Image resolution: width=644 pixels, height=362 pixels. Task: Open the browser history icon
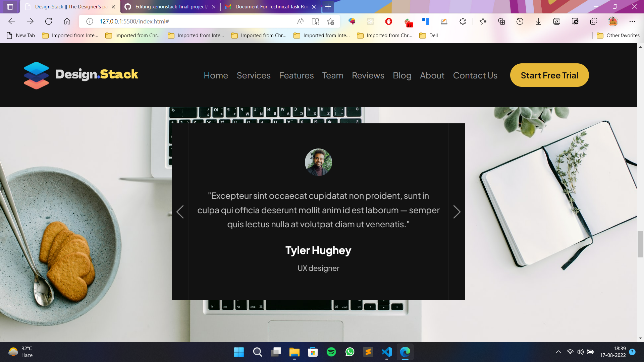(x=520, y=21)
